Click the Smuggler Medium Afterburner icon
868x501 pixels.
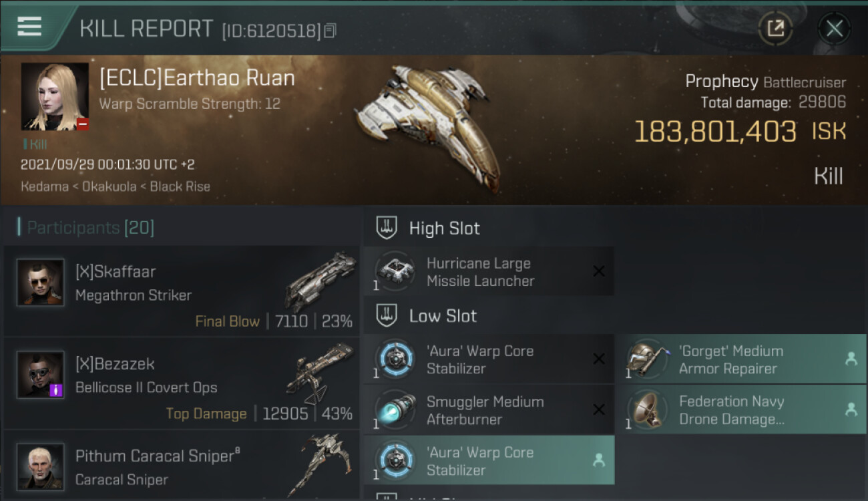[395, 409]
